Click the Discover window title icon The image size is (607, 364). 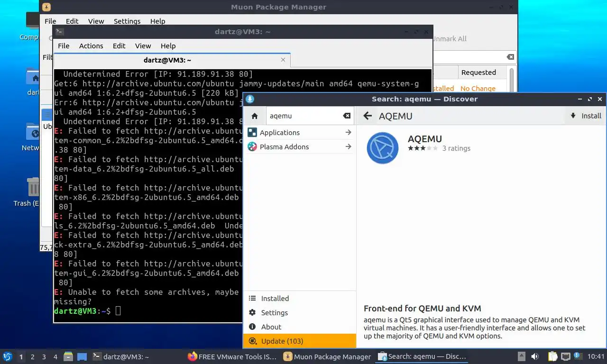250,99
